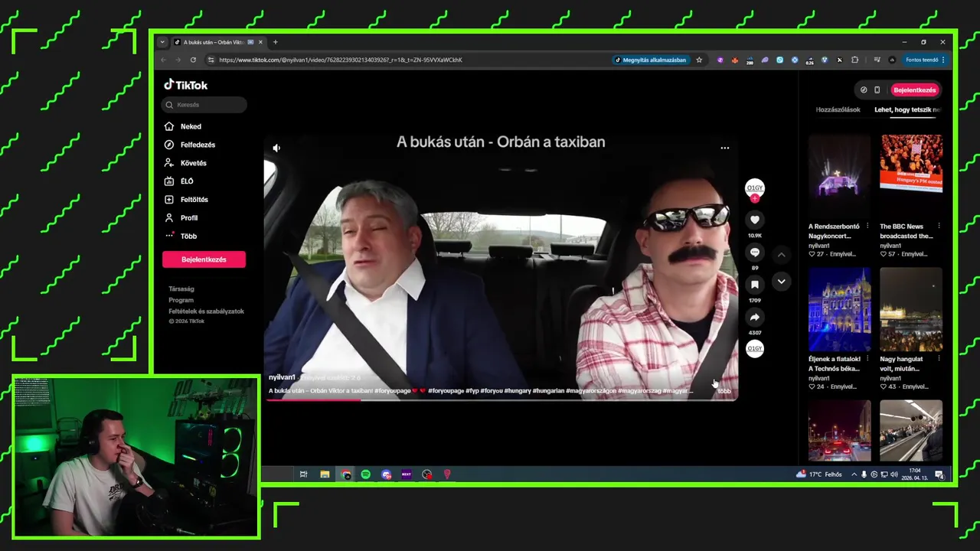Like the video with heart icon

tap(755, 220)
